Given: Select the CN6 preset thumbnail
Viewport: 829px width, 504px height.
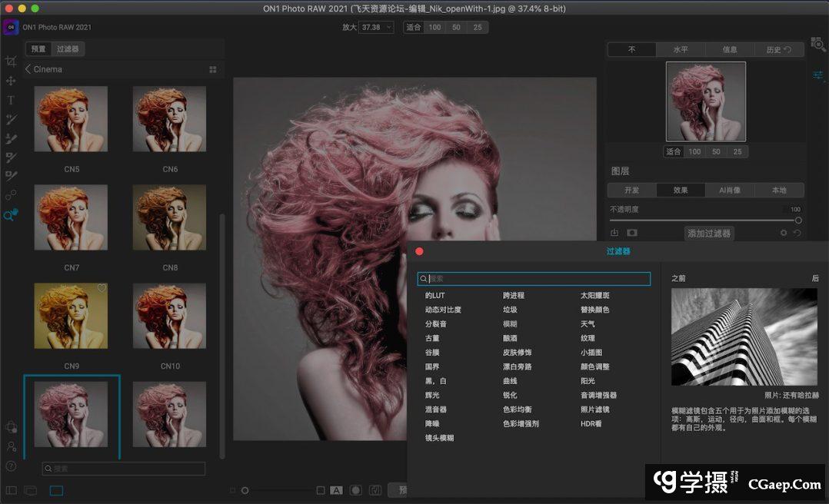Looking at the screenshot, I should (x=170, y=119).
